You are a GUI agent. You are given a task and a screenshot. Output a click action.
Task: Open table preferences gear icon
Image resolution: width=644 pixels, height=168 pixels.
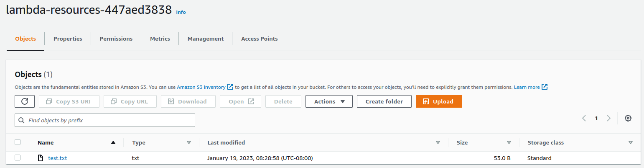point(628,118)
